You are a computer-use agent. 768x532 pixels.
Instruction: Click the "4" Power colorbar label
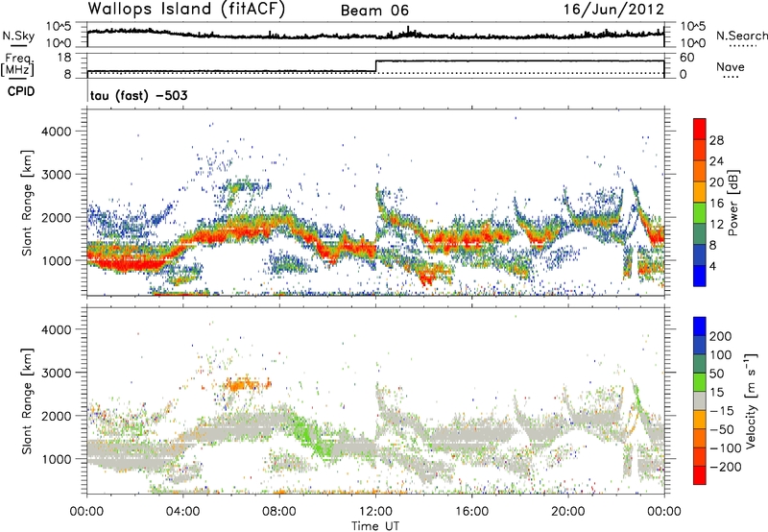pyautogui.click(x=712, y=266)
